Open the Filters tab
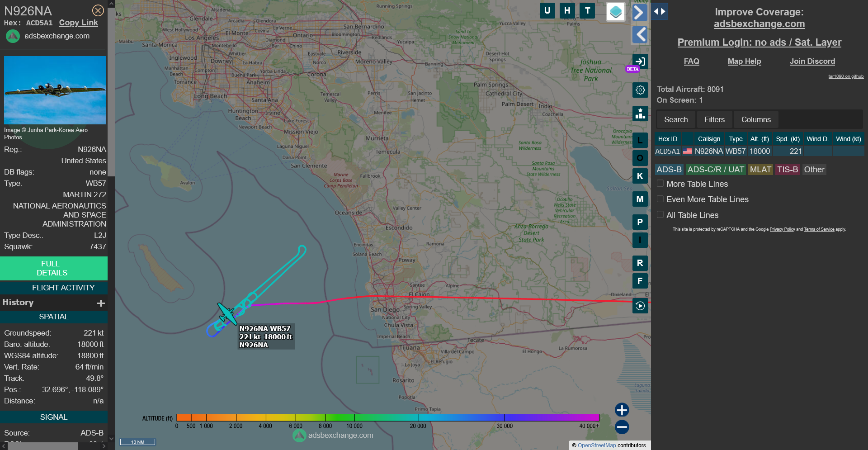Image resolution: width=868 pixels, height=450 pixels. pos(714,119)
